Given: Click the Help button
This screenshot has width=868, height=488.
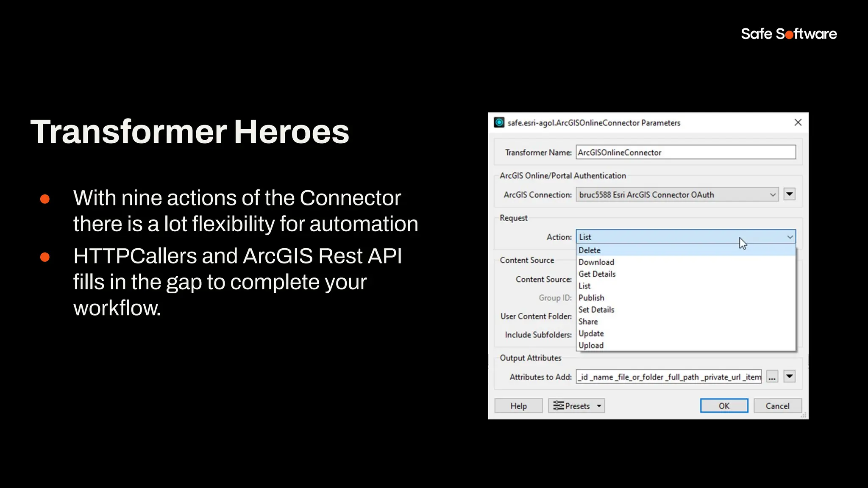Looking at the screenshot, I should point(518,406).
